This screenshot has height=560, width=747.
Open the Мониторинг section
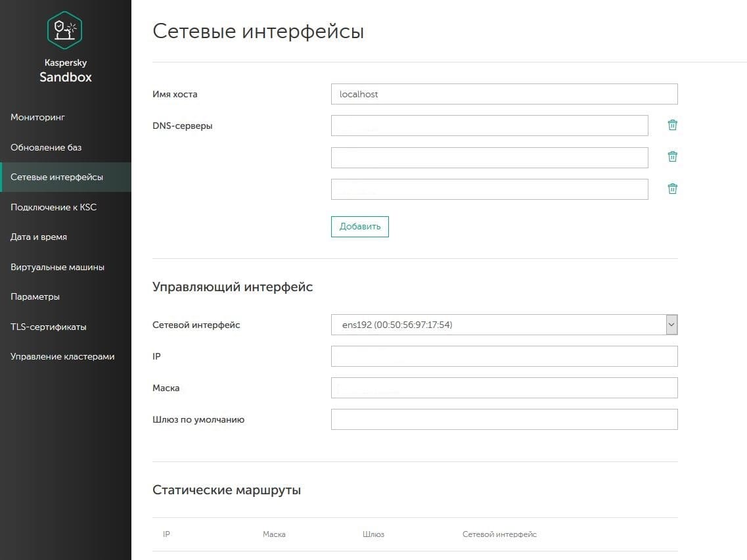tap(38, 117)
